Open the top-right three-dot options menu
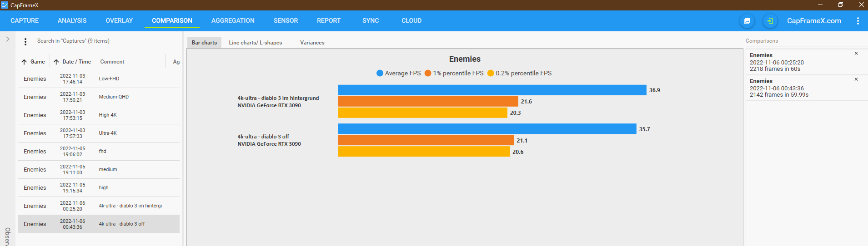The width and height of the screenshot is (868, 246). coord(858,21)
